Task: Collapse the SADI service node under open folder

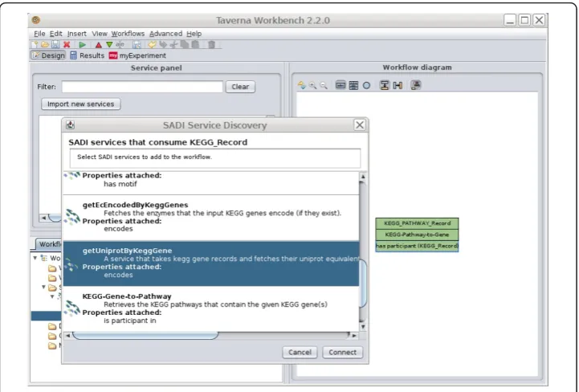Action: (52, 296)
